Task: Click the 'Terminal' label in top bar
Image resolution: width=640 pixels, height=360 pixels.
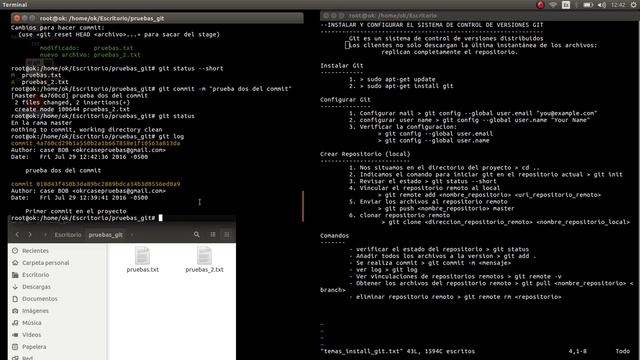Action: point(15,5)
